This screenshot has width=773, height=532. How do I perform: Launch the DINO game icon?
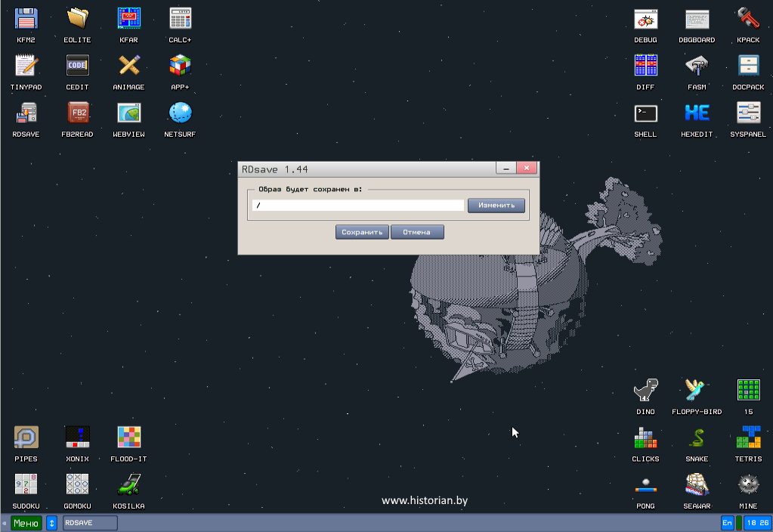[645, 391]
